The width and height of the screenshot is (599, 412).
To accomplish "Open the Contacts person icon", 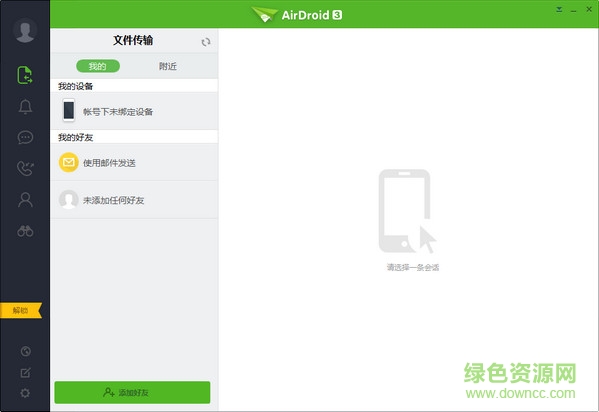I will pyautogui.click(x=25, y=200).
